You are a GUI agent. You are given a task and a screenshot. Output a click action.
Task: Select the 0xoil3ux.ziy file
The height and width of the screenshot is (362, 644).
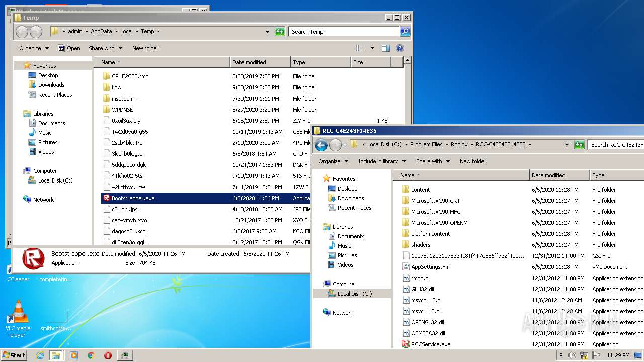point(121,121)
